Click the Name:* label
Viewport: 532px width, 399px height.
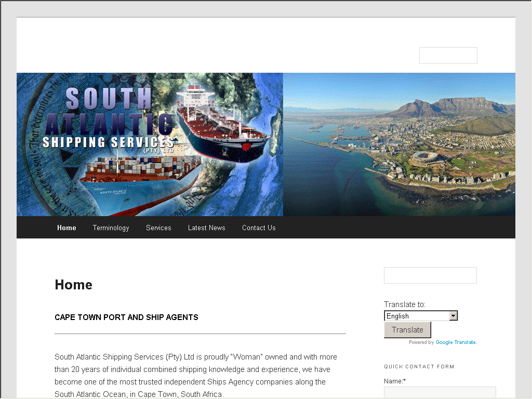pos(395,381)
